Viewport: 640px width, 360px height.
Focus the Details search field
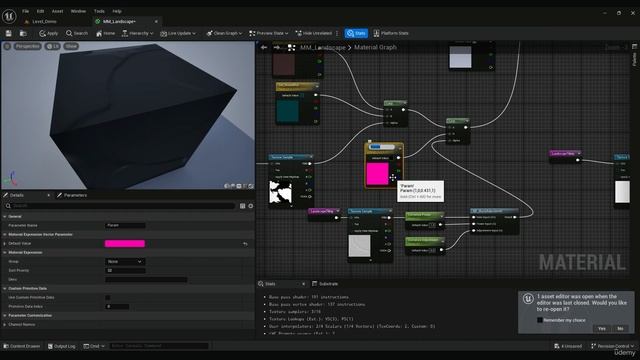(120, 206)
